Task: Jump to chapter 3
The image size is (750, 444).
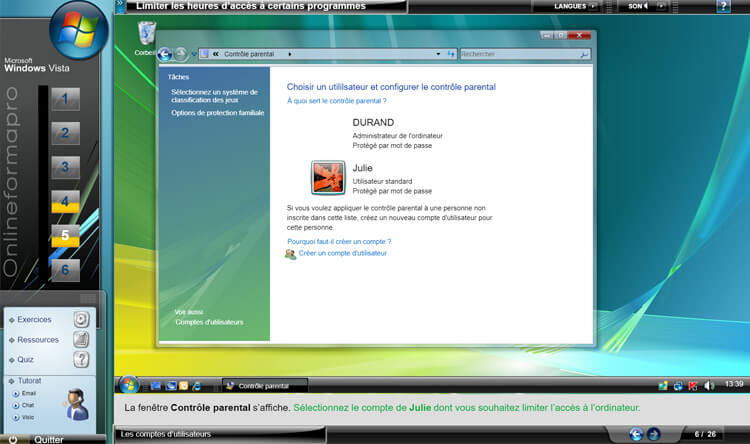Action: tap(66, 167)
